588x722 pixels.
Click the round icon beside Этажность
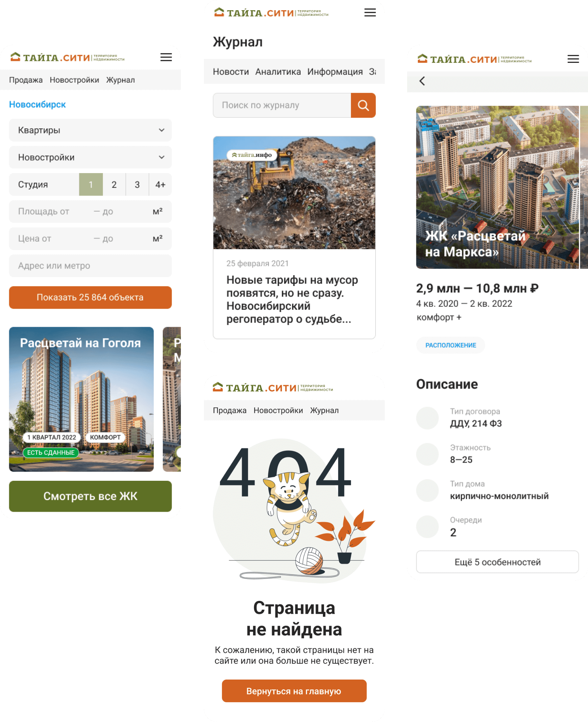coord(428,454)
